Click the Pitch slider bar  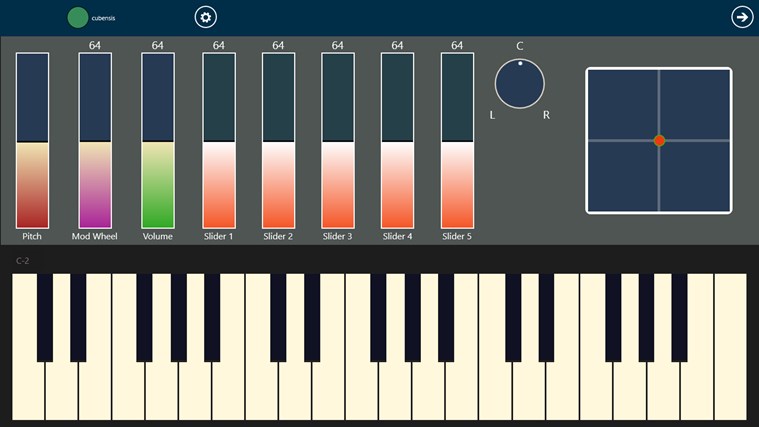[x=32, y=140]
